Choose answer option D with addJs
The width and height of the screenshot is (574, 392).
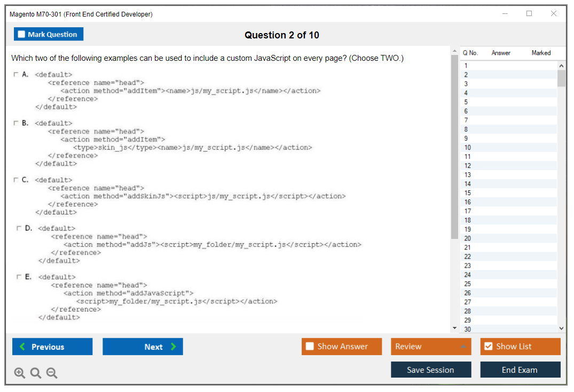[x=19, y=228]
